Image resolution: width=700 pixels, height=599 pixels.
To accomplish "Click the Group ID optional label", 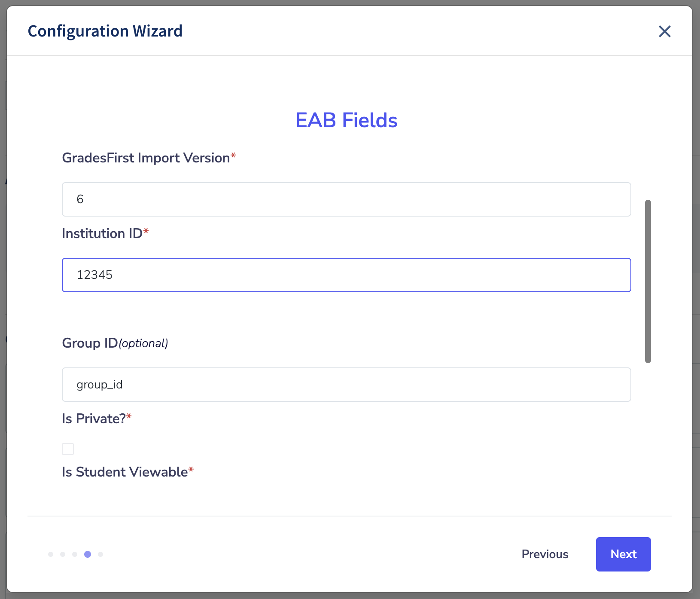I will pos(115,343).
